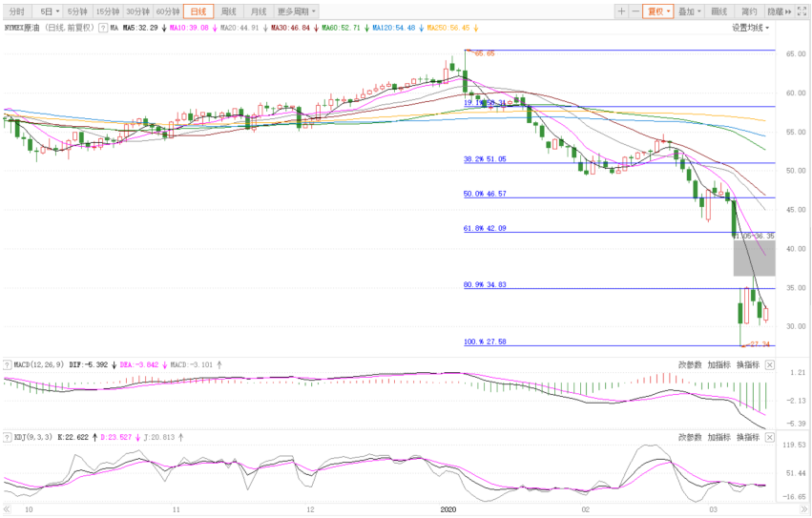This screenshot has width=812, height=518.
Task: Zoom out chart with minus button
Action: [635, 11]
